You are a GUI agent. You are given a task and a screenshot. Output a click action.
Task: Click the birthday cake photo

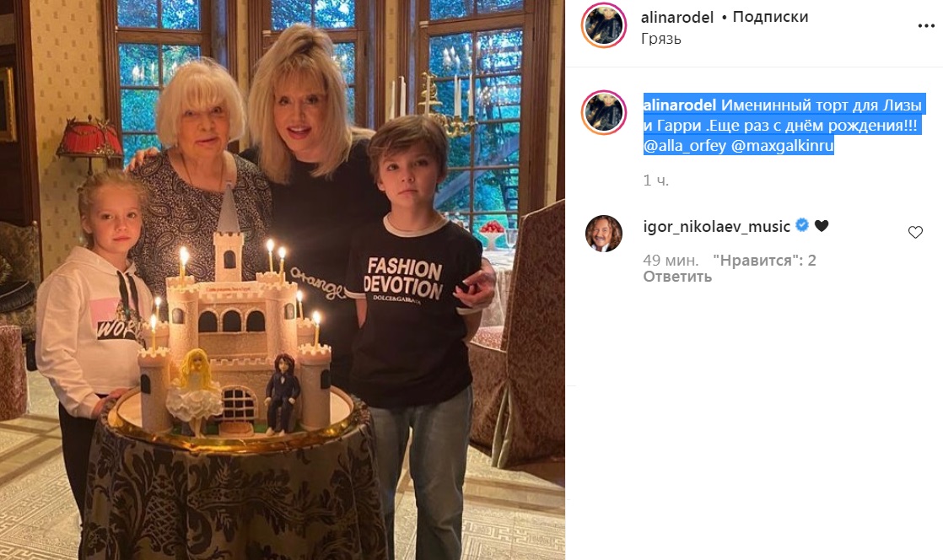coord(282,280)
